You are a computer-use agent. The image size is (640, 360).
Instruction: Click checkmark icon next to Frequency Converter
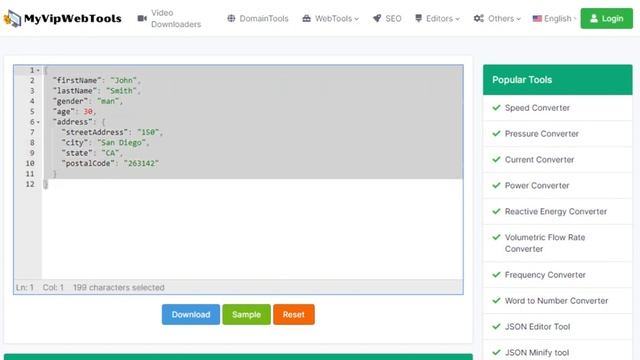click(496, 275)
